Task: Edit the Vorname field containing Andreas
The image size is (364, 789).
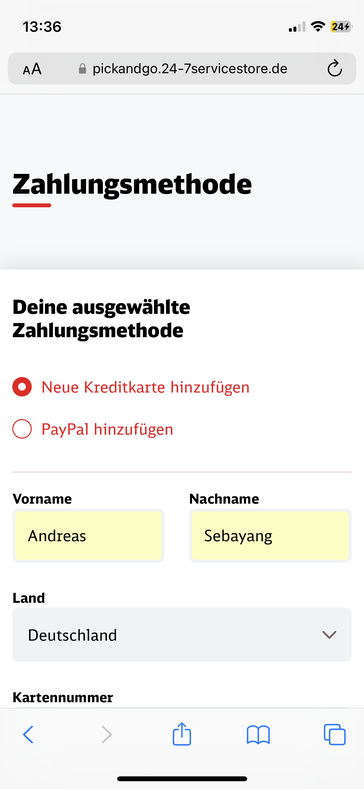Action: click(x=88, y=535)
